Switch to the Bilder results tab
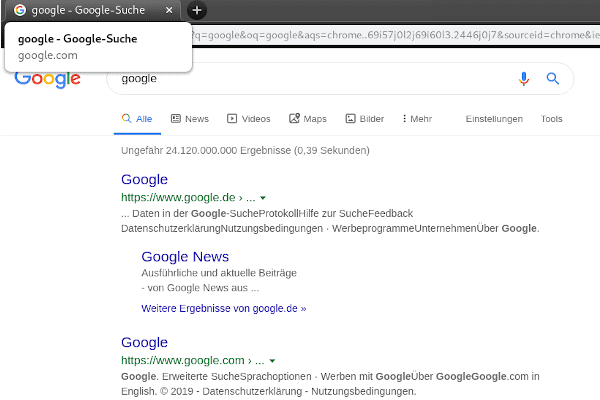600x400 pixels. click(365, 119)
